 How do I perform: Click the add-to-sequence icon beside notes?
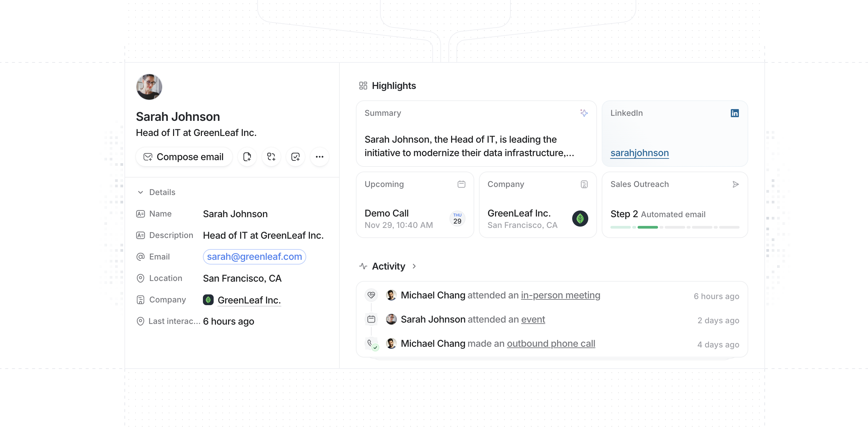tap(271, 157)
